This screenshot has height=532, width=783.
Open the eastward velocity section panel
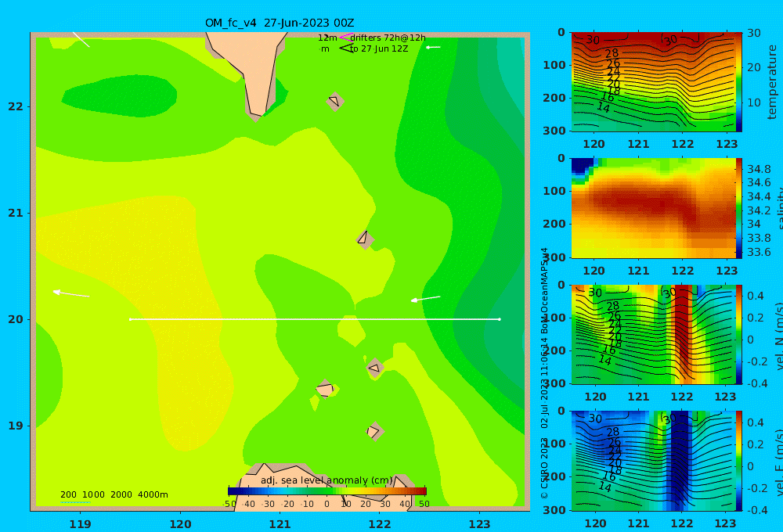(x=654, y=461)
